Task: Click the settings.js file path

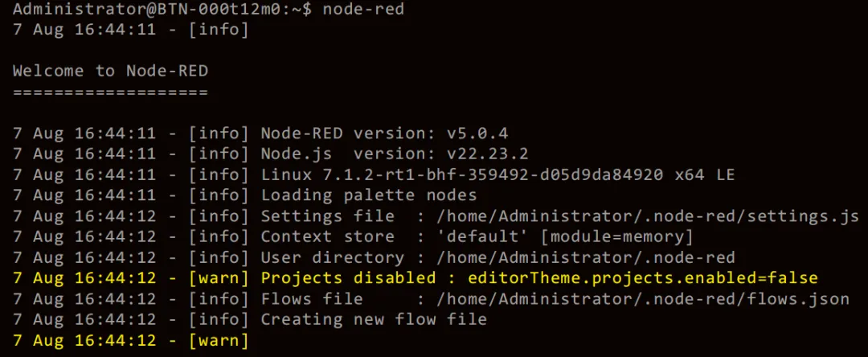Action: [x=647, y=215]
